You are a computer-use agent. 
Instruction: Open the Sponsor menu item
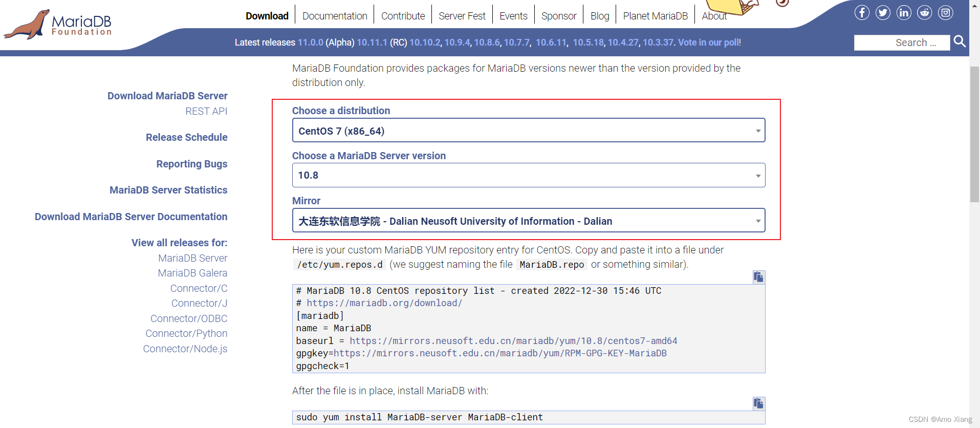[x=559, y=16]
